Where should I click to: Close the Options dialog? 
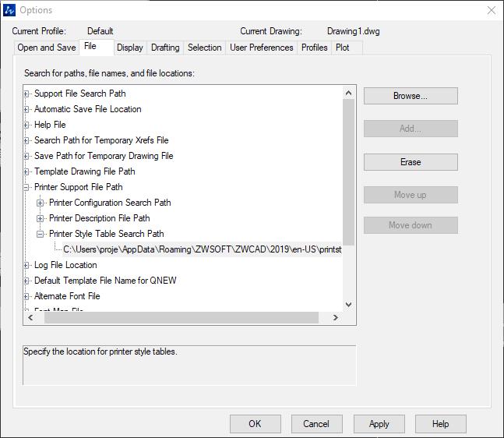(x=491, y=10)
